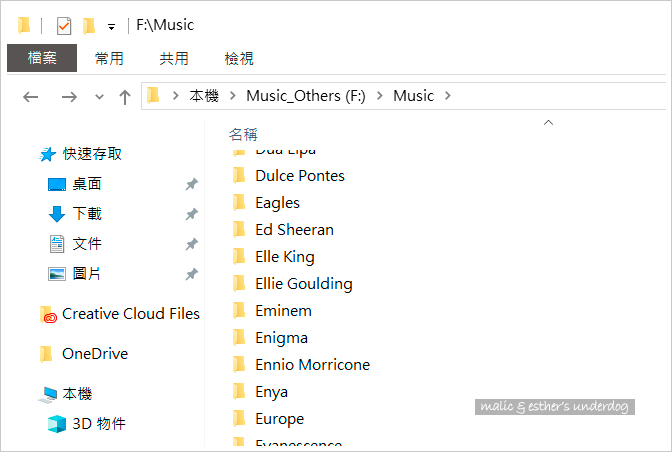The height and width of the screenshot is (452, 672).
Task: Click the Properties checkmark icon in title bar
Action: click(64, 26)
